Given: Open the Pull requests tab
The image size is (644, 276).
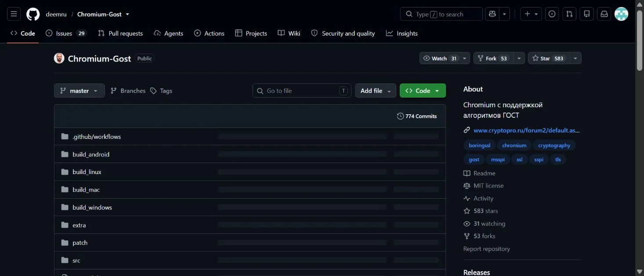Looking at the screenshot, I should pyautogui.click(x=120, y=33).
